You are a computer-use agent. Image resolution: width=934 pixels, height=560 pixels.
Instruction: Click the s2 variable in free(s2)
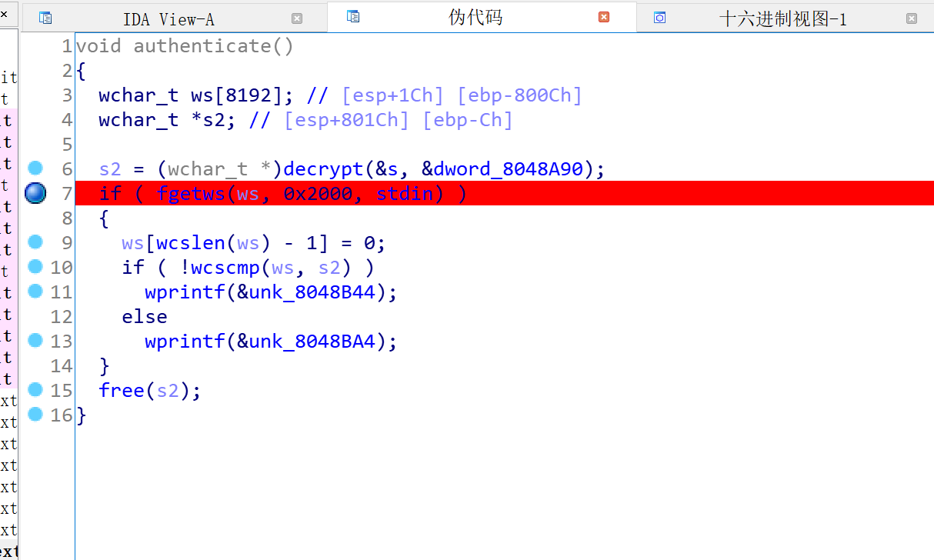(168, 389)
